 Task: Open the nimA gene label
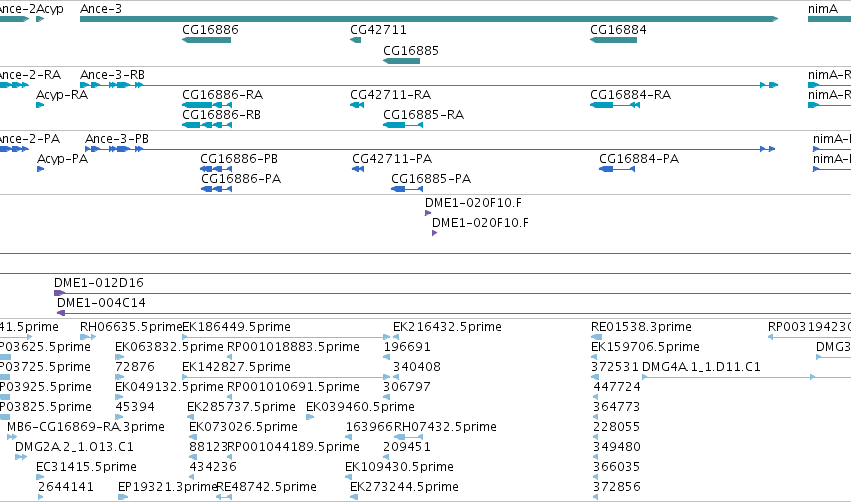pyautogui.click(x=823, y=9)
